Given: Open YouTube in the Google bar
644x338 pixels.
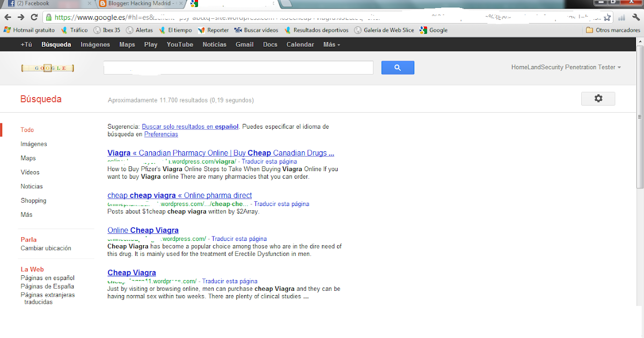Looking at the screenshot, I should coord(180,45).
